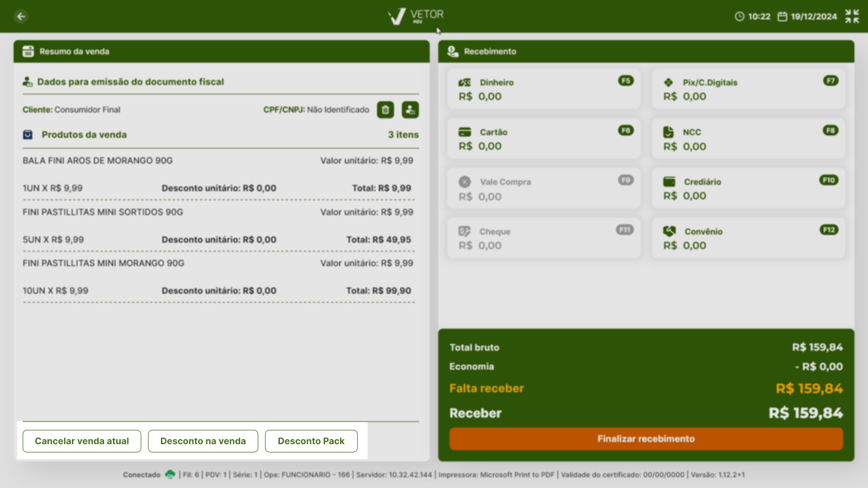Open Desconto na venda

pyautogui.click(x=203, y=441)
